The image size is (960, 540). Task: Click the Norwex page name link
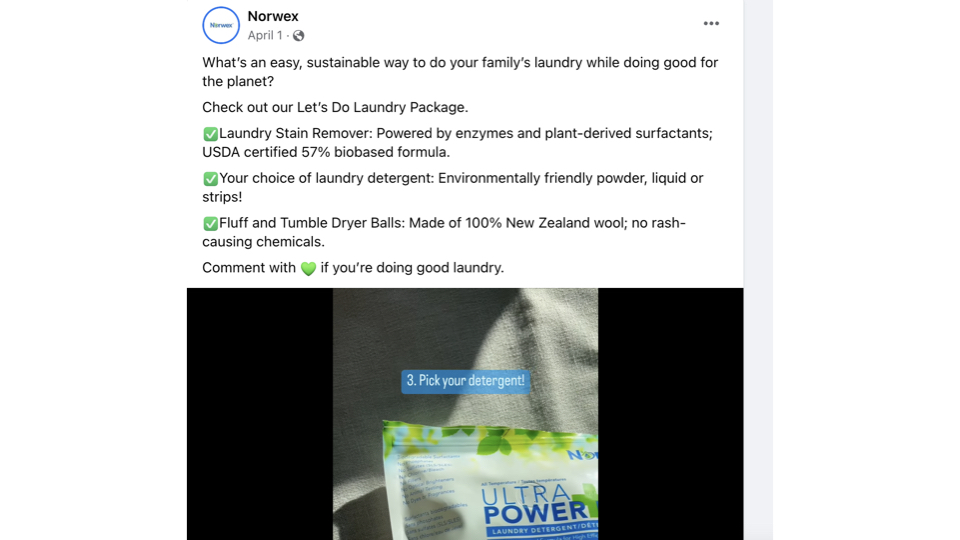coord(273,17)
